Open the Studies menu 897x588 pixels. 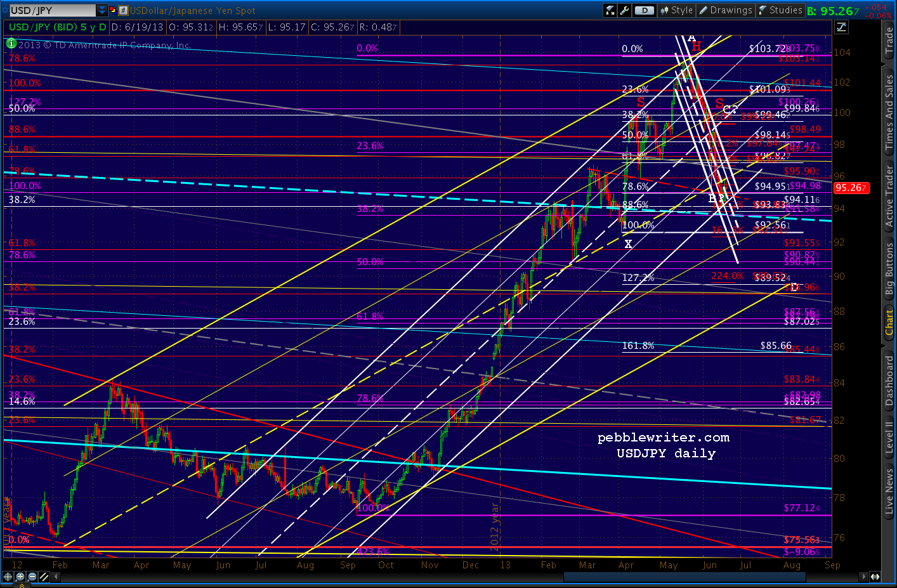click(x=780, y=10)
